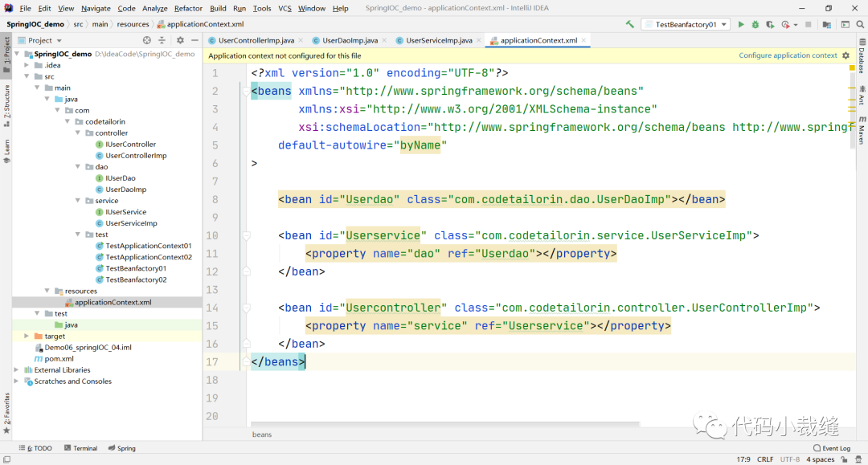Run with Coverage icon in toolbar

point(771,25)
